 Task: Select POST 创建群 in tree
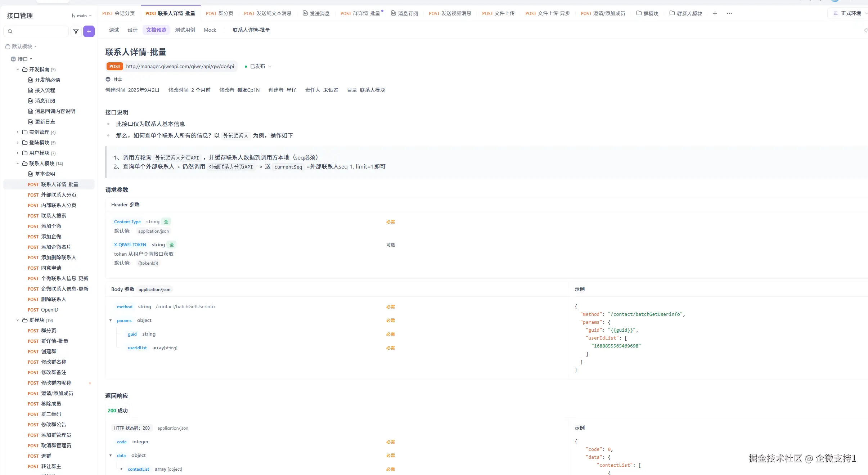point(42,351)
